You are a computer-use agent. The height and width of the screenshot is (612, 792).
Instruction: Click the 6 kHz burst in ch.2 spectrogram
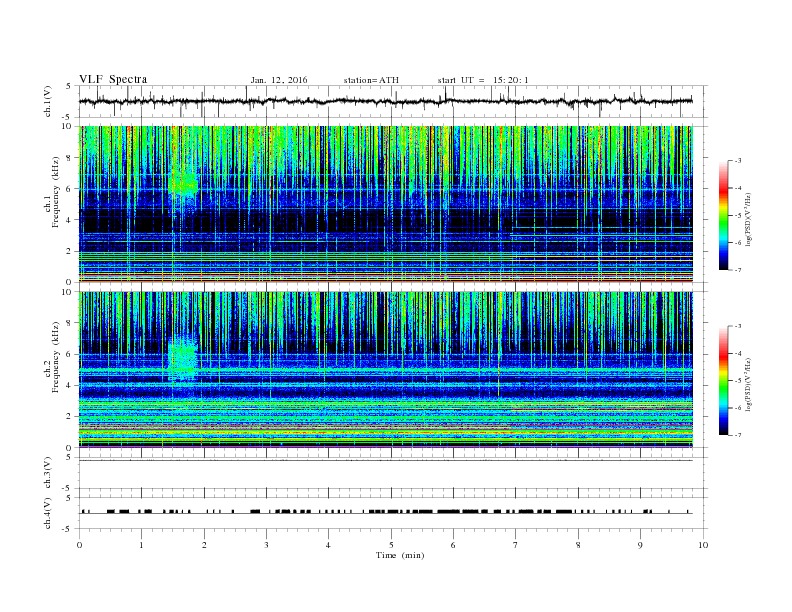click(x=182, y=360)
